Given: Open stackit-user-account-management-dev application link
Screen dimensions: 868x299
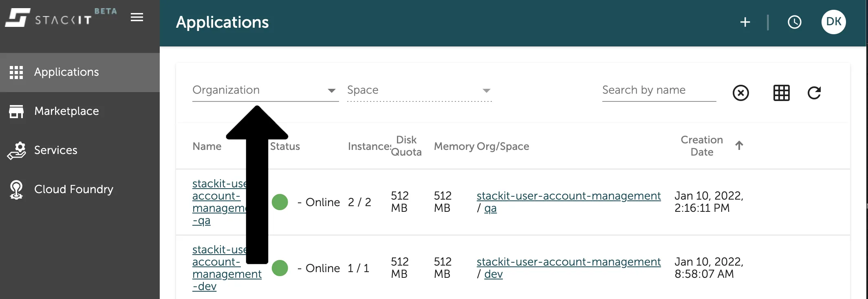Looking at the screenshot, I should click(x=227, y=268).
